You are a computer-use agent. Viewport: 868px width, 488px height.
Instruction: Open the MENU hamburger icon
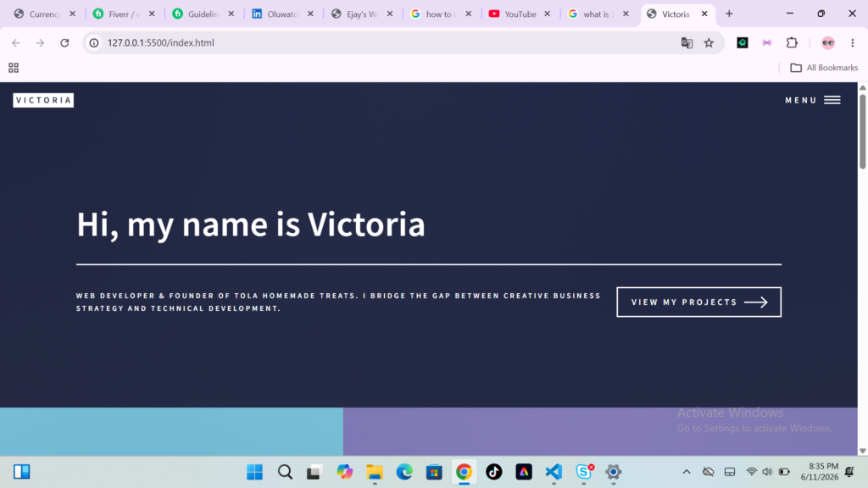coord(832,100)
